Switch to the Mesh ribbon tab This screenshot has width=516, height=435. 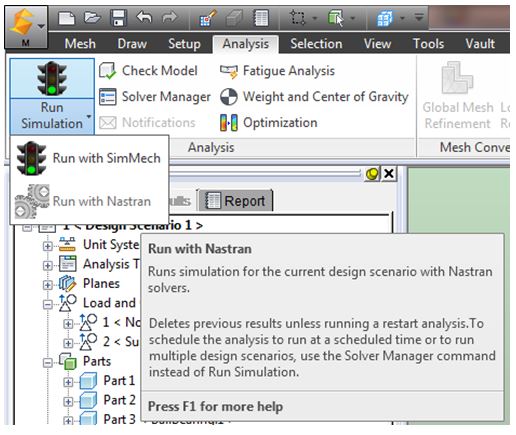pos(80,44)
